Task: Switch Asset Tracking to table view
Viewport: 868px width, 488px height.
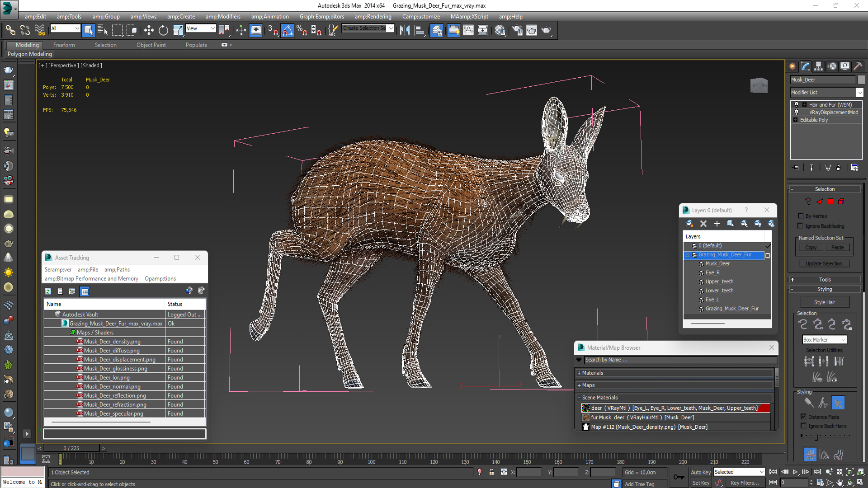Action: (x=85, y=291)
